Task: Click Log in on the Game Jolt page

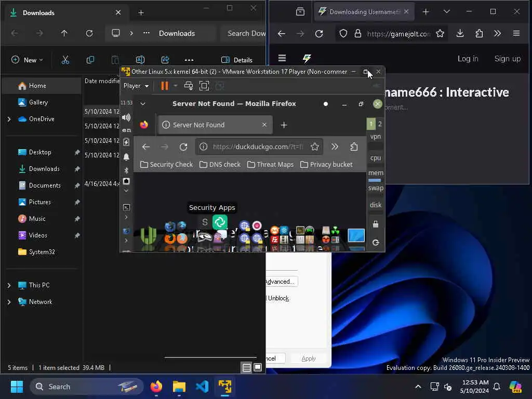Action: click(x=468, y=59)
